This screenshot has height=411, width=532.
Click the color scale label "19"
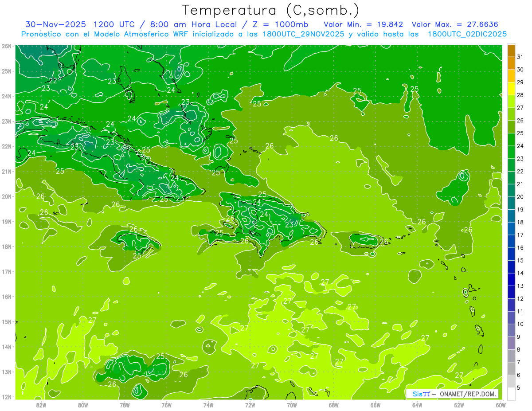[520, 209]
